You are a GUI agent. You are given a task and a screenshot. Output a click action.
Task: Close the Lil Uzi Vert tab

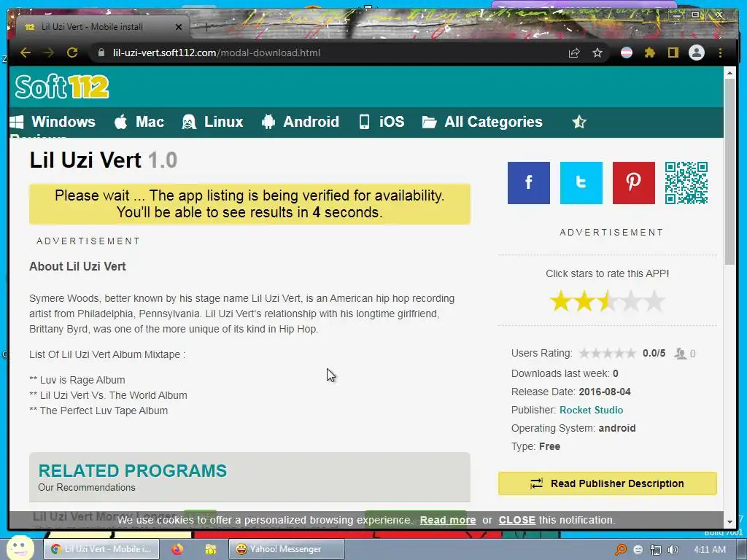tap(179, 27)
